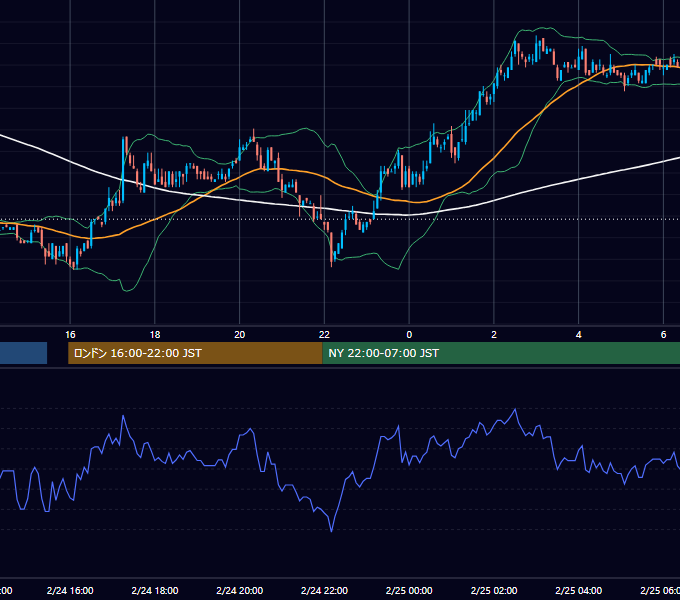Image resolution: width=680 pixels, height=600 pixels.
Task: Click the 20 hour axis label
Action: pos(239,335)
